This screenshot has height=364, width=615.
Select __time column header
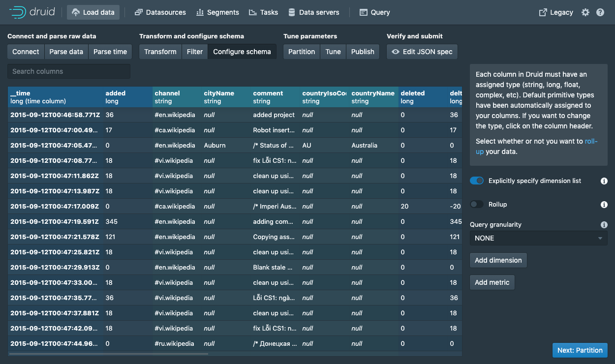[x=56, y=97]
